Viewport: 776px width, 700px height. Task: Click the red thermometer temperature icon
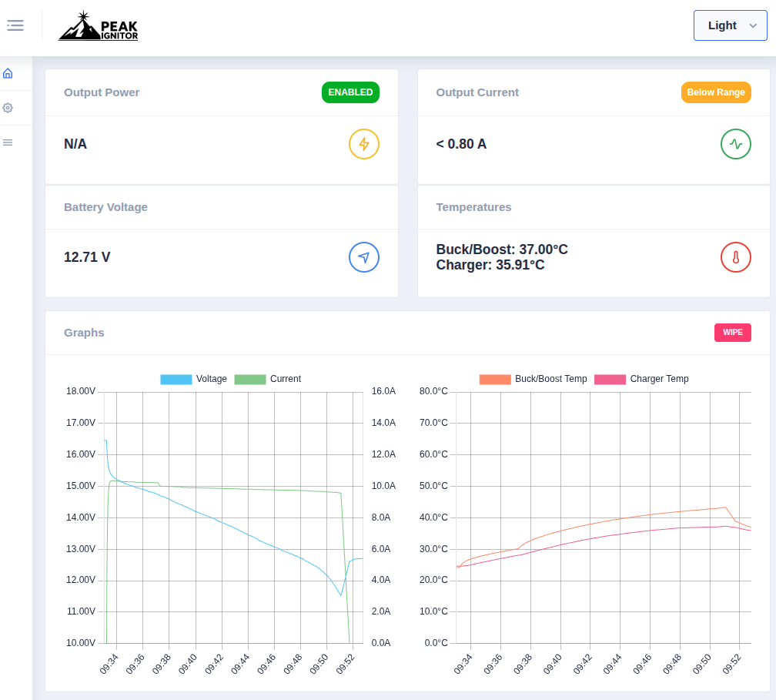pos(735,257)
